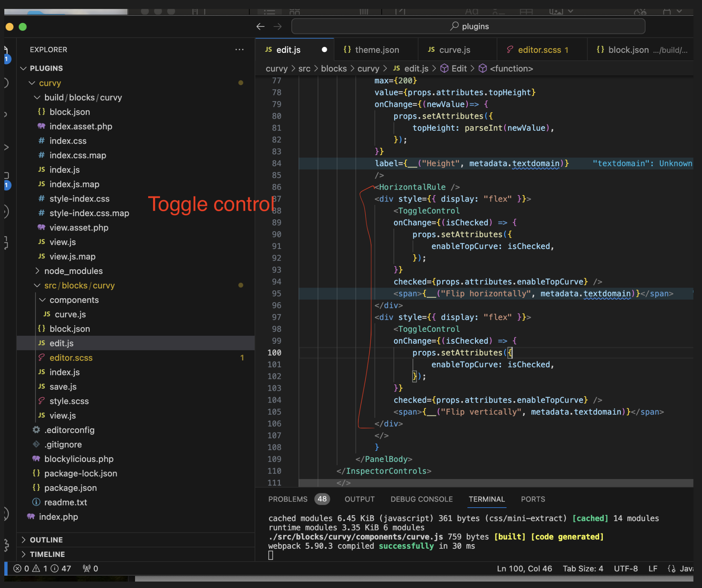Click 'Ln 100, Col 46' cursor position
Viewport: 702px width, 588px height.
pos(525,568)
